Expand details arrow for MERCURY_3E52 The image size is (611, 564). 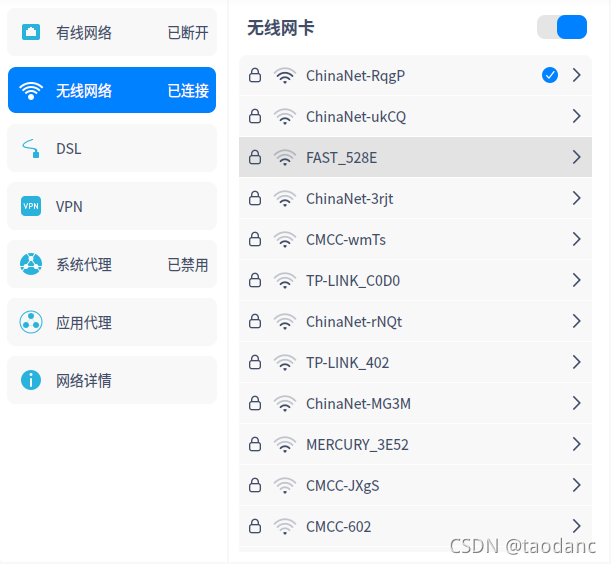tap(577, 444)
